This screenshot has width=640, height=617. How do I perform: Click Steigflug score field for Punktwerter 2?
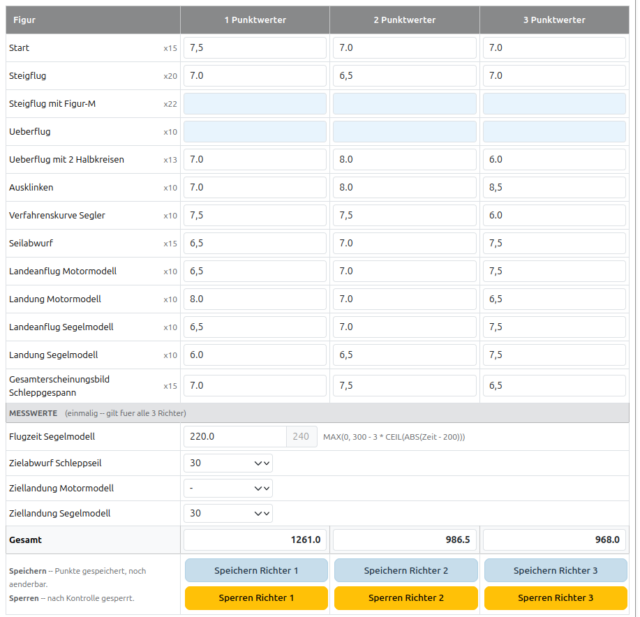(405, 75)
